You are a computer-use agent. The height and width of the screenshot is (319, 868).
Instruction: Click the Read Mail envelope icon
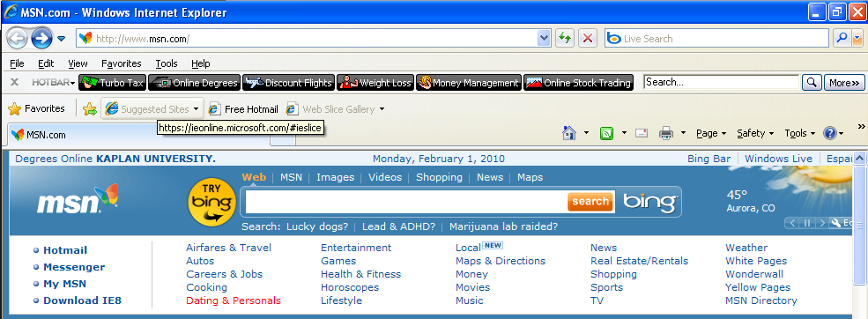coord(641,133)
